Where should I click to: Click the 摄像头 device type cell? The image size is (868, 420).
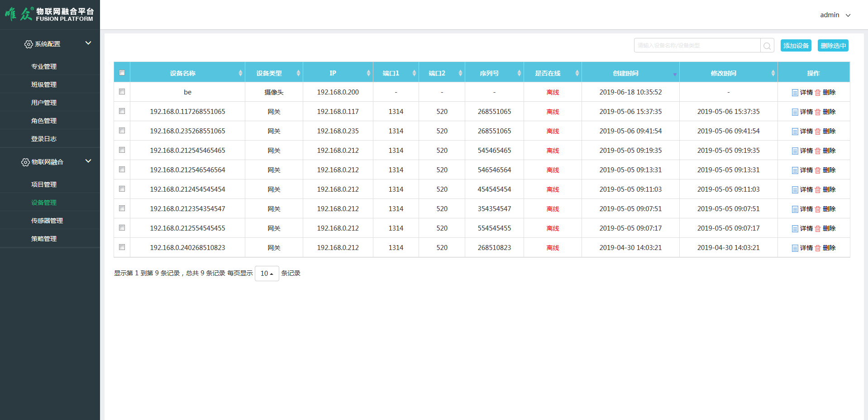(x=274, y=92)
